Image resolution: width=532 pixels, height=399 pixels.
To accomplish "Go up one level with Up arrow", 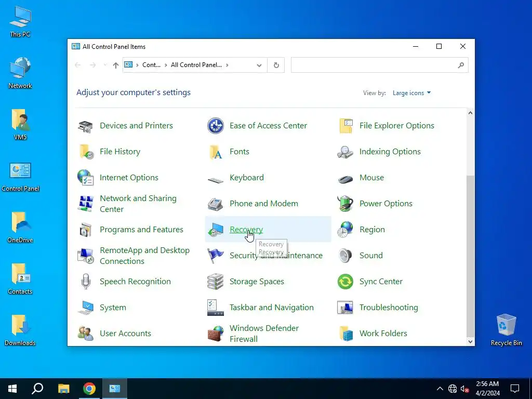I will 116,65.
